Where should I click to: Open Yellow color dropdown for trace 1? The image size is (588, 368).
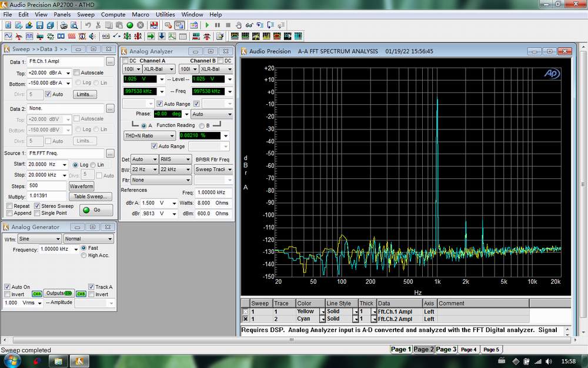click(322, 311)
